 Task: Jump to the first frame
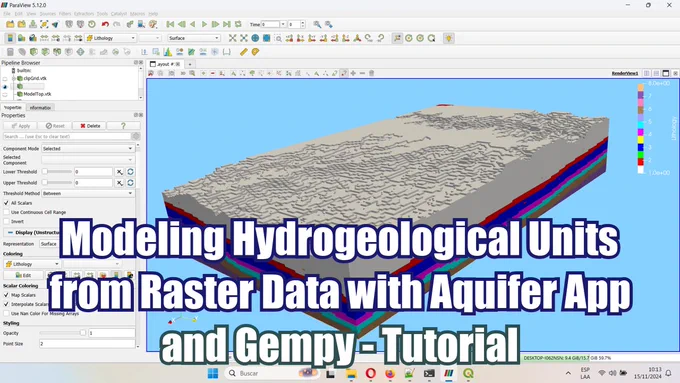coord(170,24)
